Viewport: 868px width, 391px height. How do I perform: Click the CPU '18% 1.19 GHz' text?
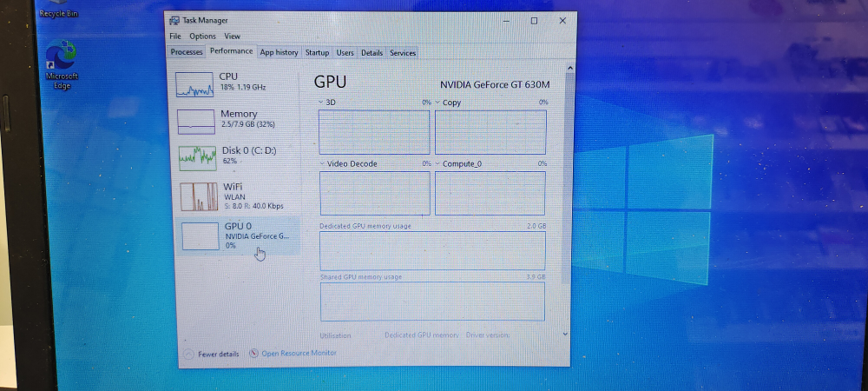243,88
